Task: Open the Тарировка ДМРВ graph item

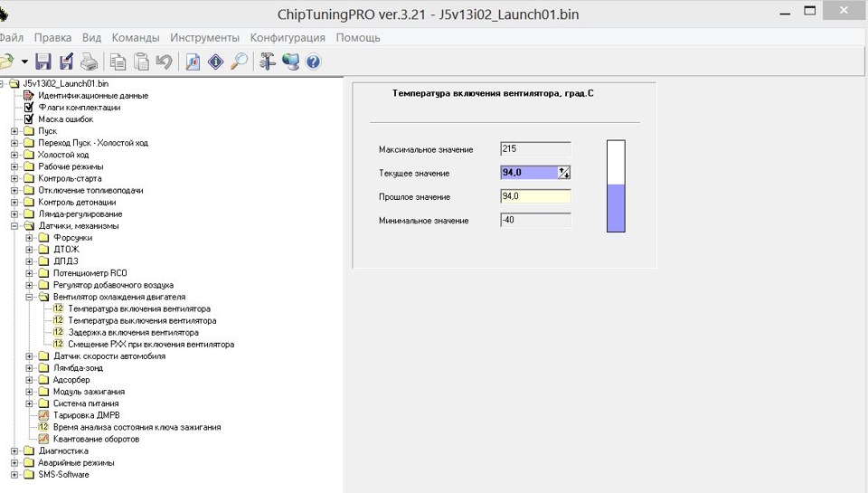Action: coord(87,415)
